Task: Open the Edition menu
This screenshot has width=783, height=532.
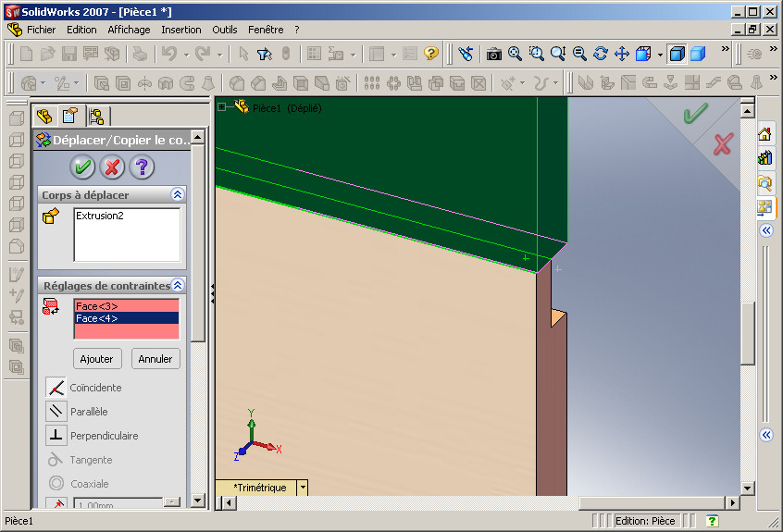Action: coord(81,30)
